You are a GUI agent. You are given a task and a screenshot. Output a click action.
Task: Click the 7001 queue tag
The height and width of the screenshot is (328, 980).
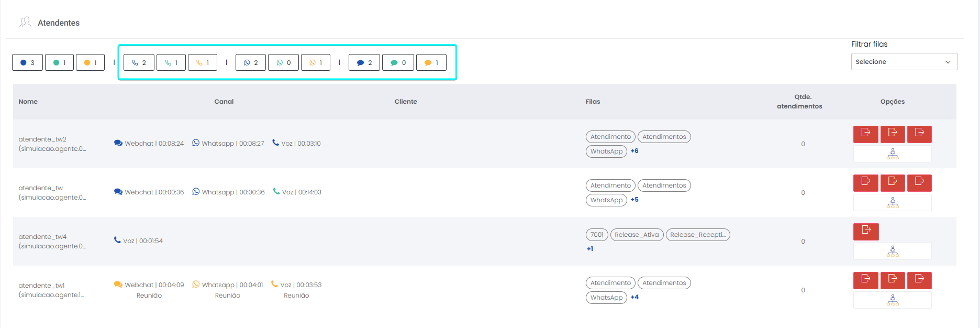597,235
